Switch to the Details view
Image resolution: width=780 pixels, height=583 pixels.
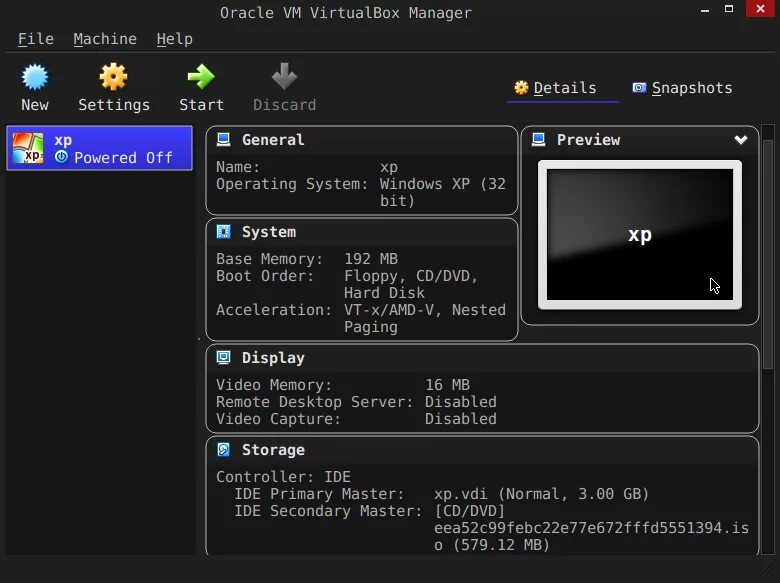(x=563, y=89)
